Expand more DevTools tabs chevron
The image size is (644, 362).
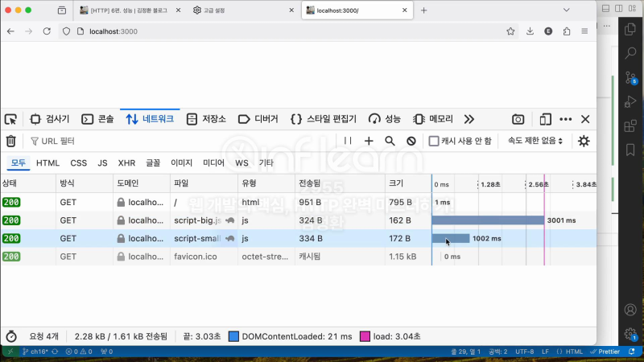click(469, 119)
